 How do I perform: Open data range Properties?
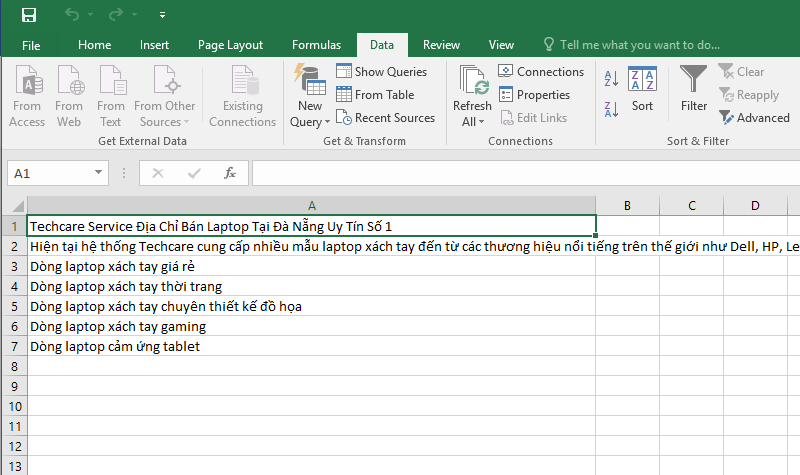[x=534, y=94]
